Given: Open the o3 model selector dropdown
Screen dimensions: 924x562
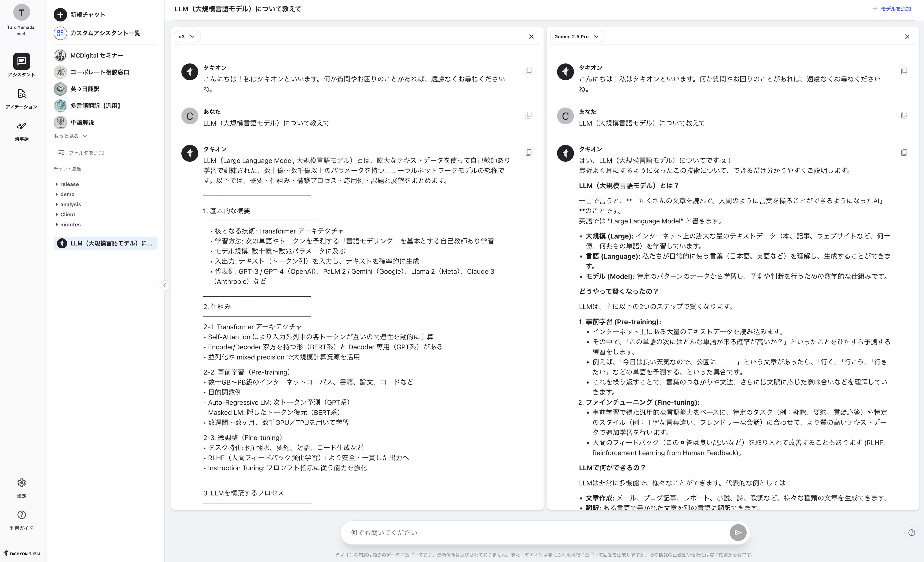Looking at the screenshot, I should (x=187, y=37).
